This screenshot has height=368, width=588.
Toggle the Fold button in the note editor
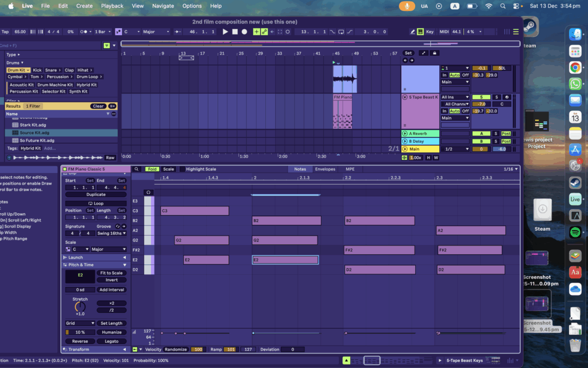coord(152,169)
